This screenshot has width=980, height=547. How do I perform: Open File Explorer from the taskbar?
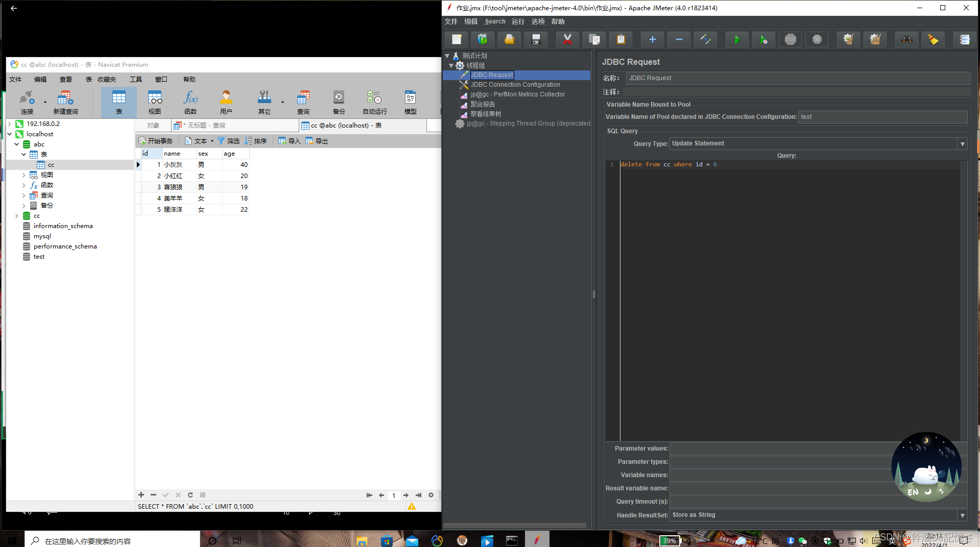[x=362, y=540]
